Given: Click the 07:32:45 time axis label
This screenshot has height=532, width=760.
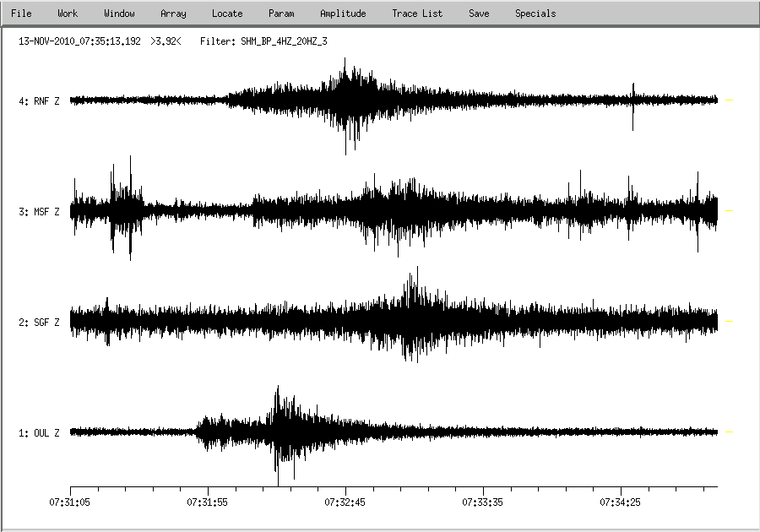Looking at the screenshot, I should [x=345, y=502].
